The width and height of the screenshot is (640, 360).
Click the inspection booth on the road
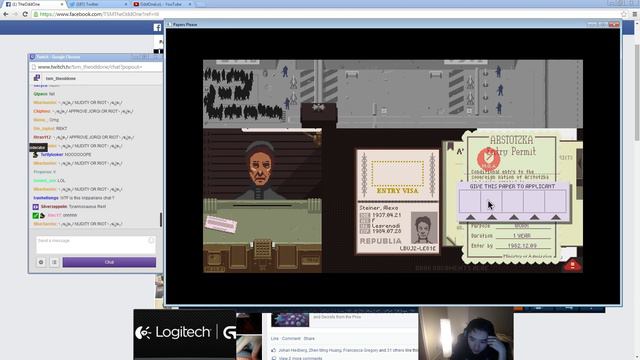click(318, 114)
